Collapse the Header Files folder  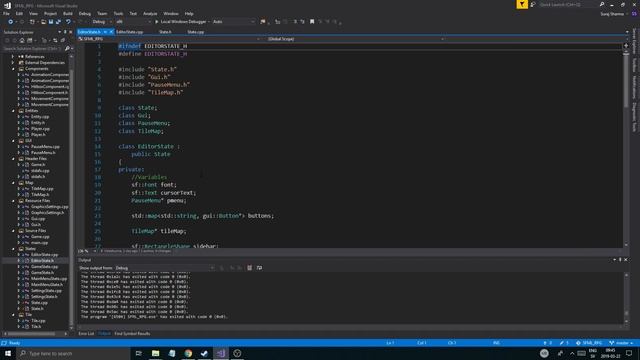click(x=13, y=159)
